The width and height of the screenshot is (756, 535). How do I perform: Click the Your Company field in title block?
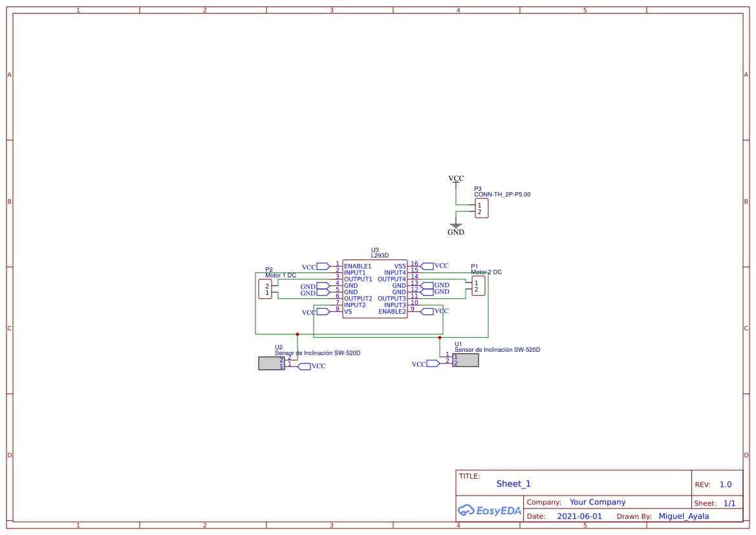597,502
